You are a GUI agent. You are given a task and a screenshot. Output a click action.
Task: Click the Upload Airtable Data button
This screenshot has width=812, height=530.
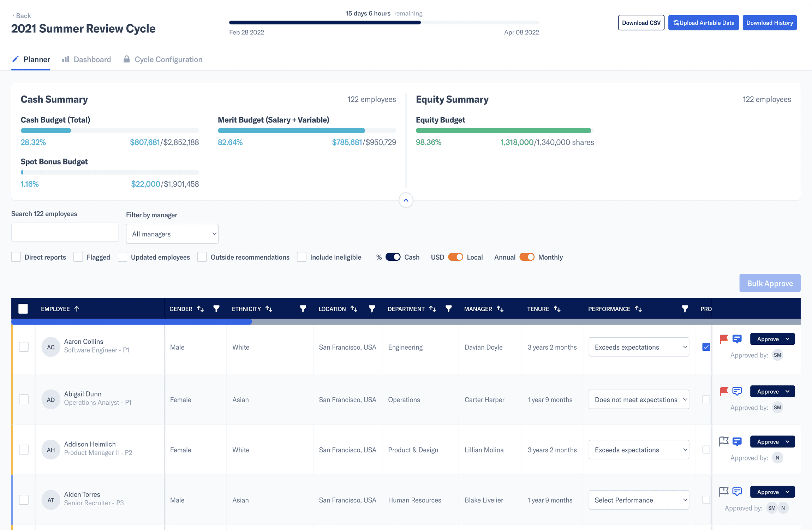pos(704,23)
